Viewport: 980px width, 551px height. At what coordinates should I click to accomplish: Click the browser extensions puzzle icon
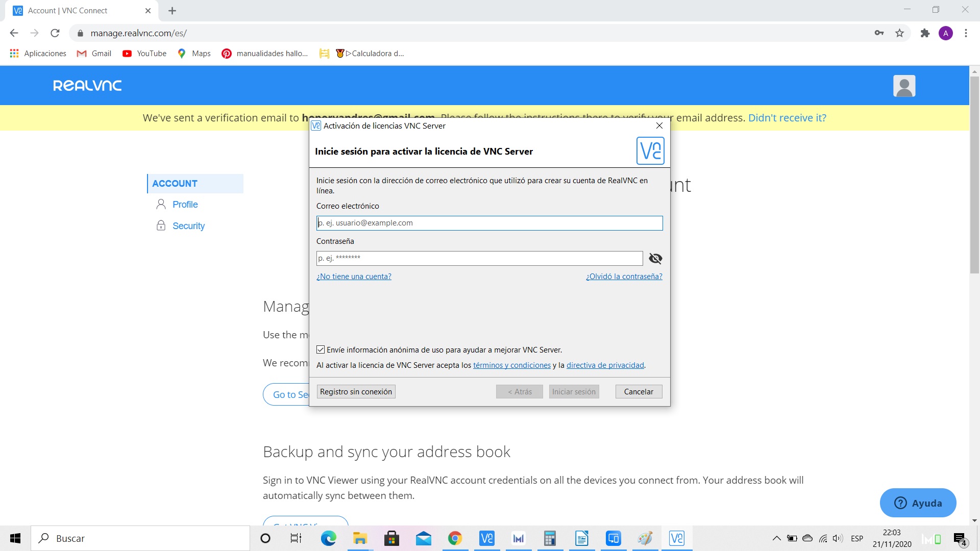pos(925,33)
